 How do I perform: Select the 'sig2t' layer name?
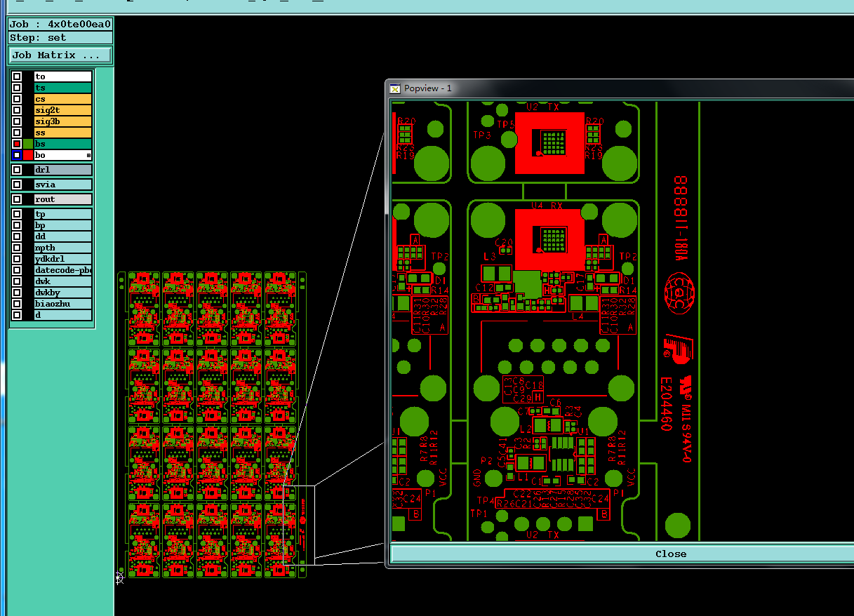[x=63, y=110]
